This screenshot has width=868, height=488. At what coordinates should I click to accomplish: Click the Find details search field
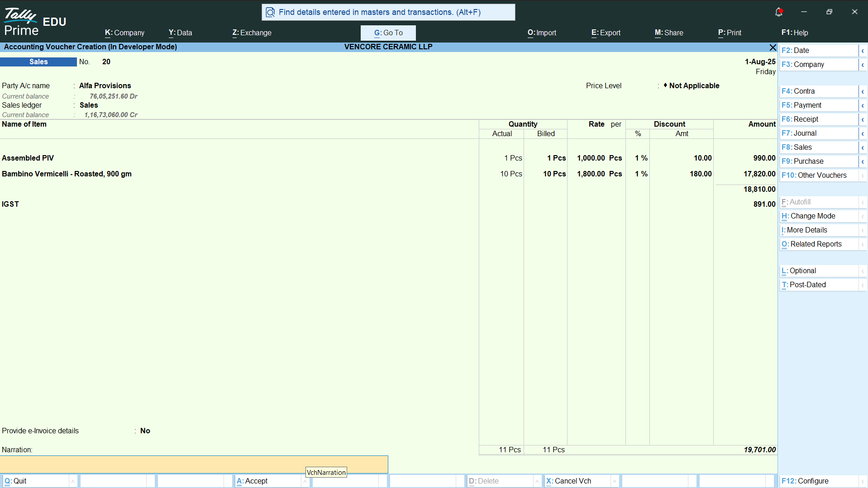388,12
